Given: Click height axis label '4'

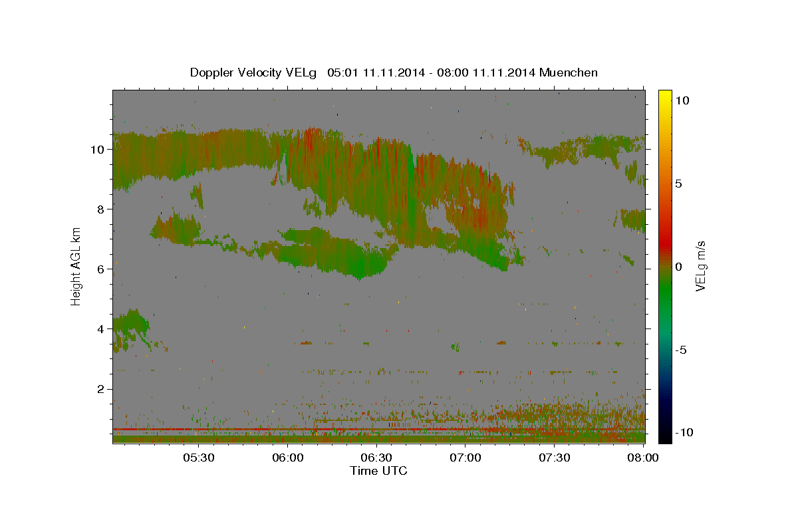Looking at the screenshot, I should [100, 329].
